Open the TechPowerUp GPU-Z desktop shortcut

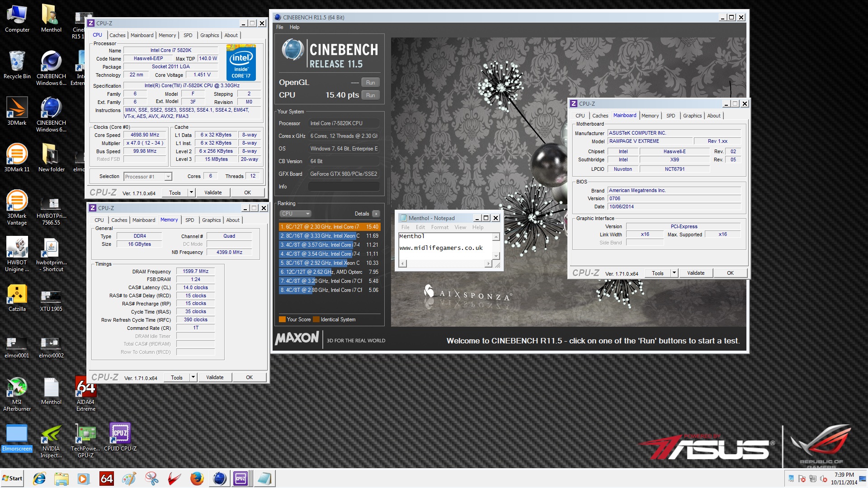coord(85,441)
